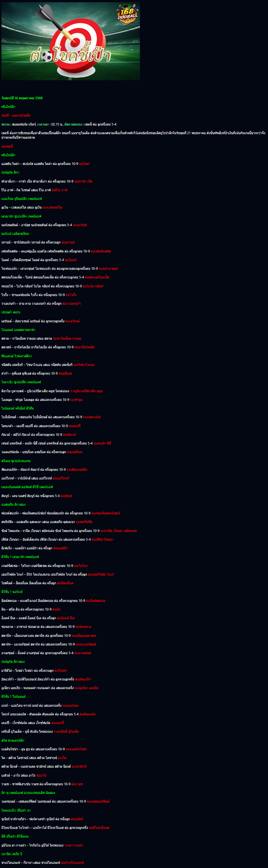Click the นอร์เวย์ เอลิตเซเรียน league heading
Screen dimensions: 268x868
click(15, 233)
